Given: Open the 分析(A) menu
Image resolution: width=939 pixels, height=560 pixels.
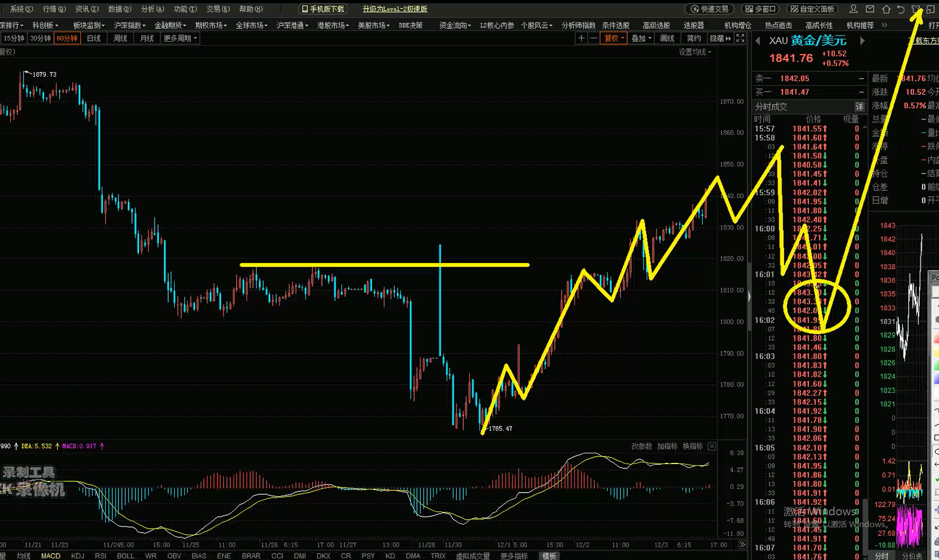Looking at the screenshot, I should [152, 9].
